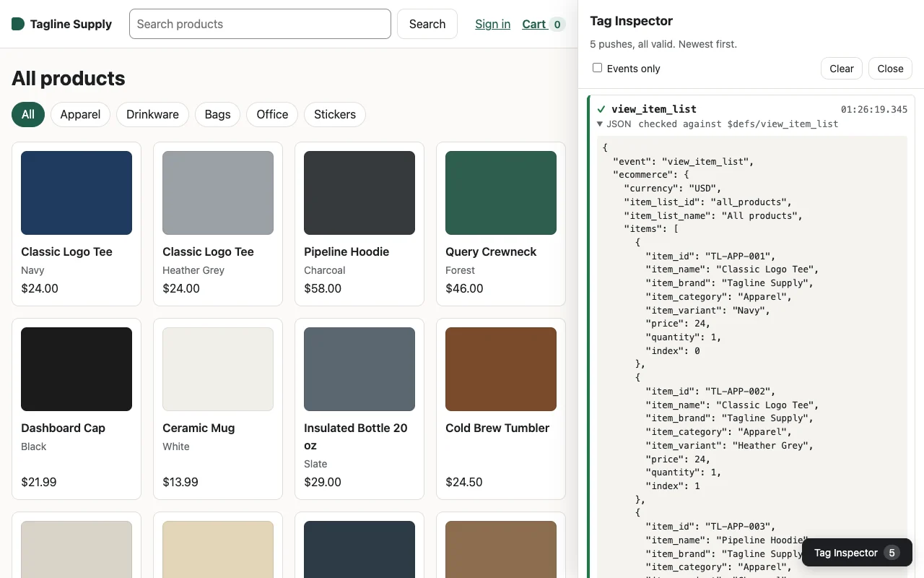924x578 pixels.
Task: Select the All category filter
Action: tap(28, 114)
